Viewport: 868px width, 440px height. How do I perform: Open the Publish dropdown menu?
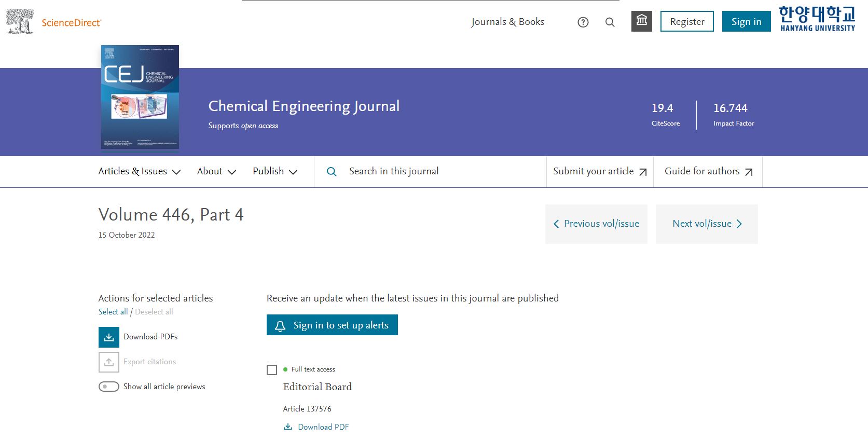coord(275,171)
